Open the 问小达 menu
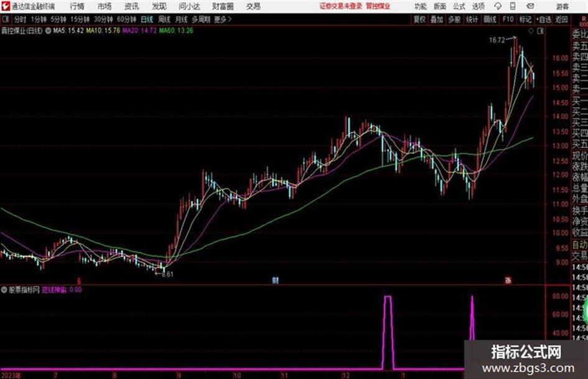Image resolution: width=588 pixels, height=379 pixels. 189,6
